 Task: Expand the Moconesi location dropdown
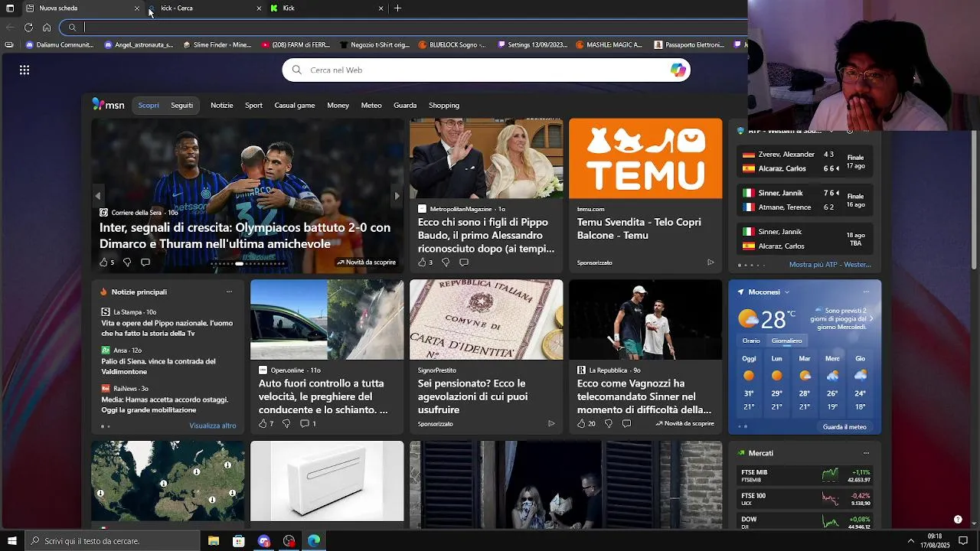click(x=786, y=292)
